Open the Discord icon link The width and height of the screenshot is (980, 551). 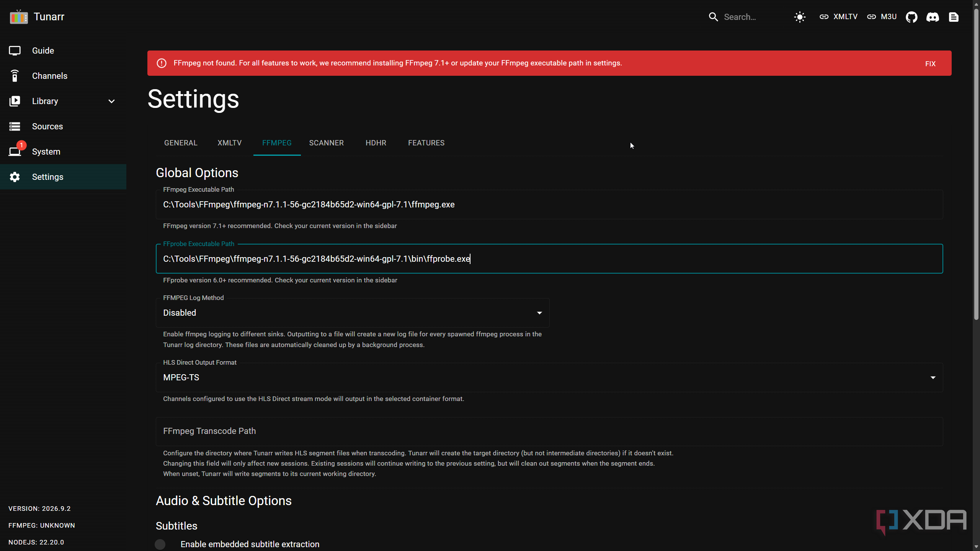[x=933, y=17]
